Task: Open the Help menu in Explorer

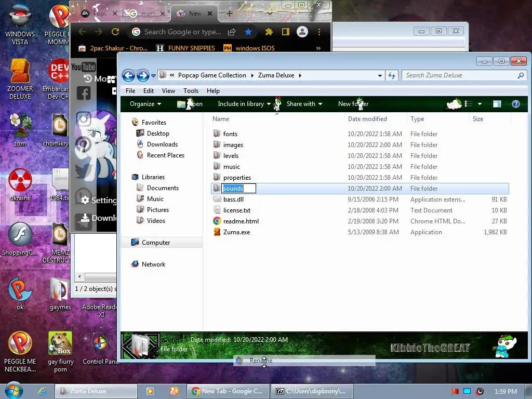Action: pyautogui.click(x=213, y=91)
